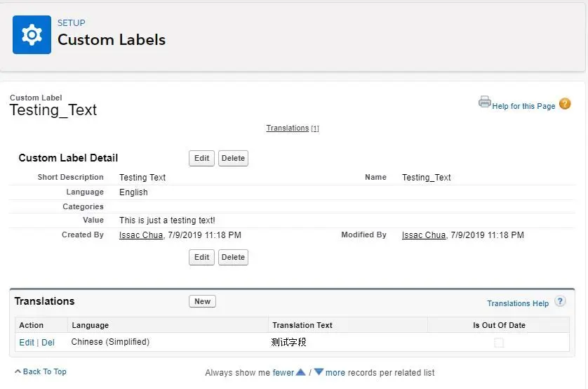Viewport: 588px width, 389px height.
Task: Open Issac Chua link under Created By
Action: [141, 235]
